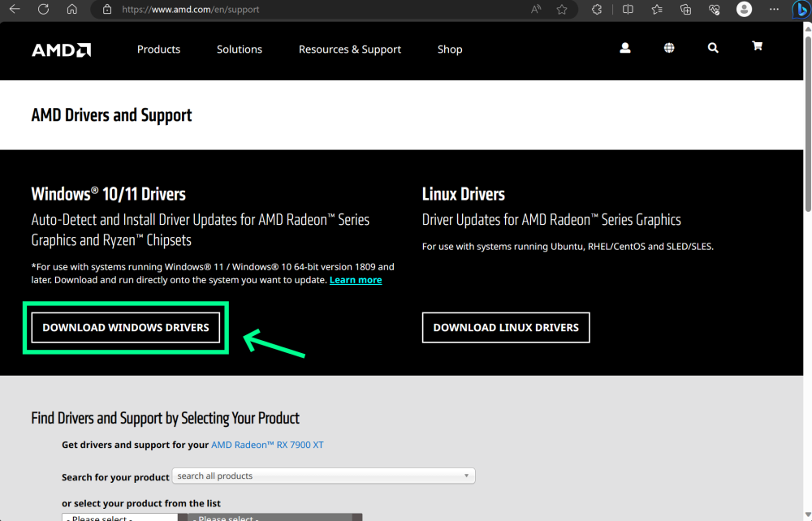Viewport: 812px width, 521px height.
Task: Open browser extensions puzzle icon
Action: 597,10
